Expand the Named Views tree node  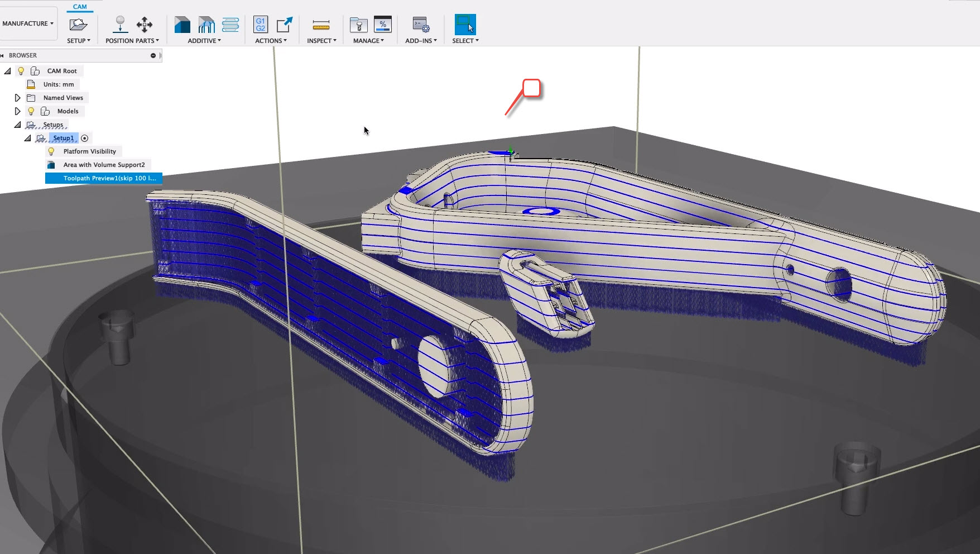17,98
